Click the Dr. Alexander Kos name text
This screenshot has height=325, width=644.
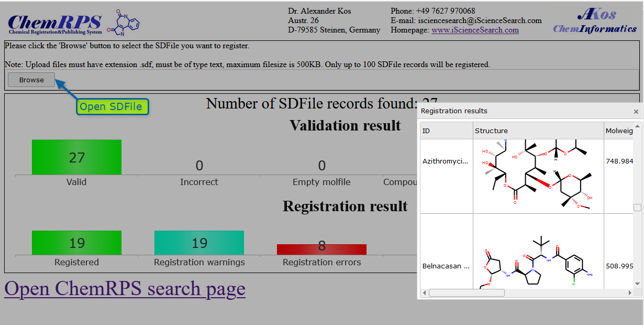(x=319, y=11)
